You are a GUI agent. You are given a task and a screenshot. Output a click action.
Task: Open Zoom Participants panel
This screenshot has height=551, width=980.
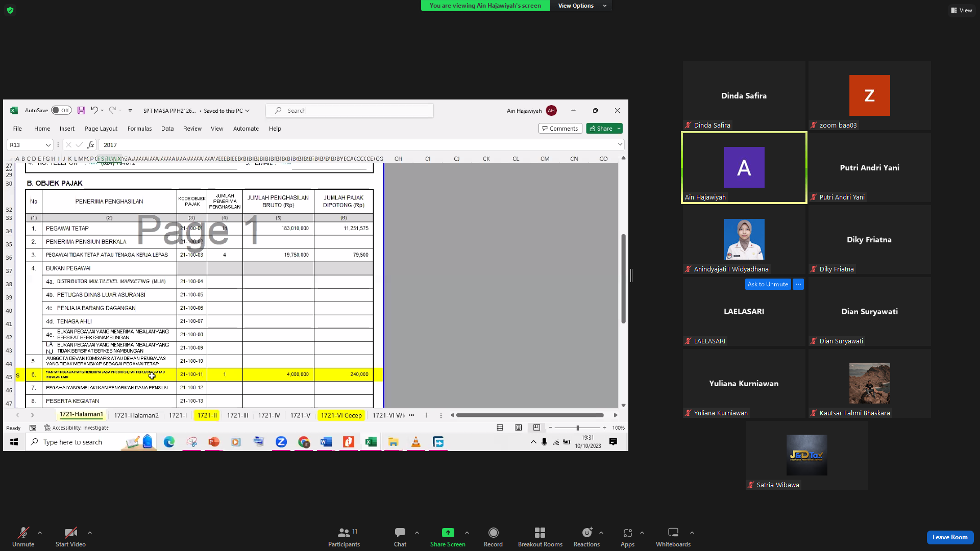click(x=344, y=537)
